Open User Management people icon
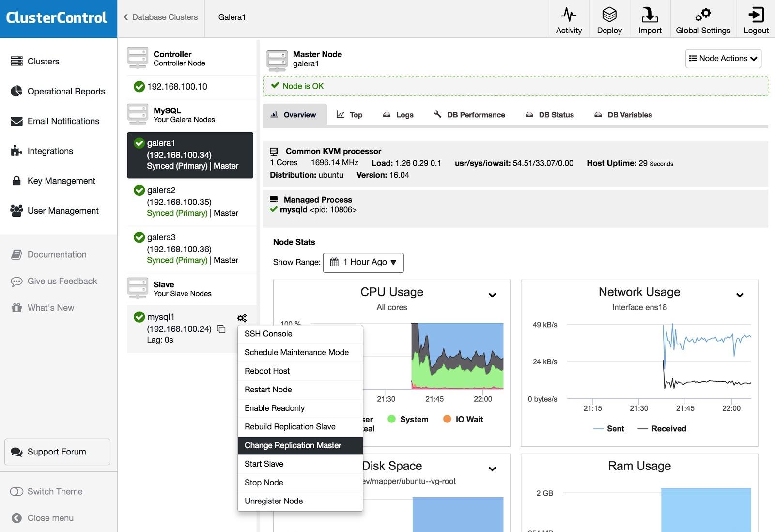Viewport: 775px width, 532px height. pos(16,211)
